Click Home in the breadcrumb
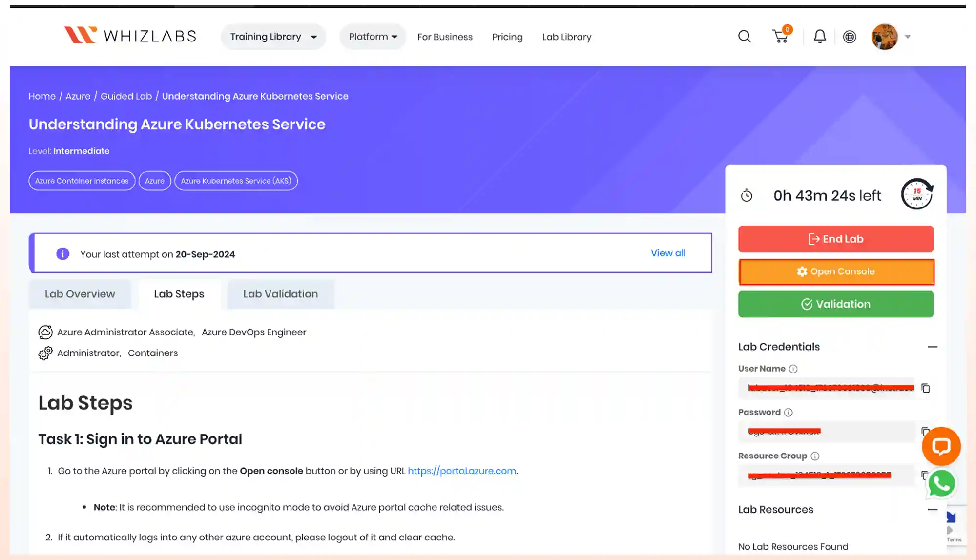976x560 pixels. point(42,96)
